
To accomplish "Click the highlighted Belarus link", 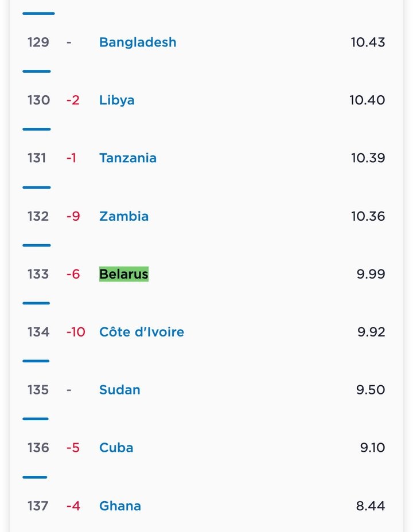I will coord(124,274).
